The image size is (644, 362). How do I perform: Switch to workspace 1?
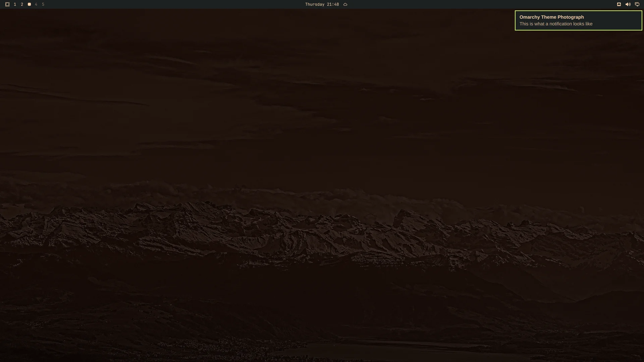coord(15,4)
